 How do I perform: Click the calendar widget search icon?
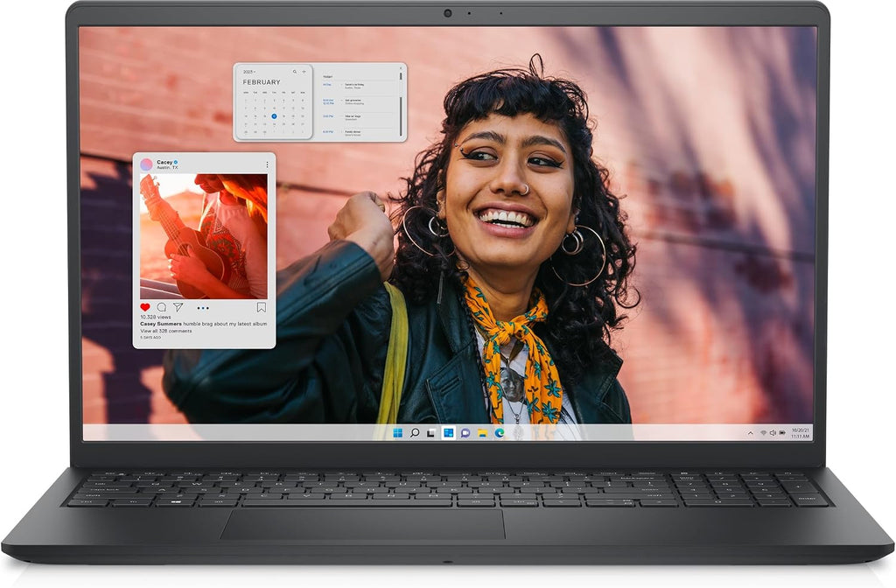pos(295,72)
